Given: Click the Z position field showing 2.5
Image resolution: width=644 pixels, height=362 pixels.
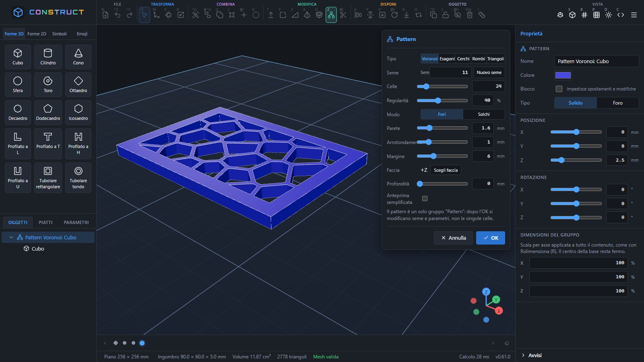Looking at the screenshot, I should click(617, 160).
